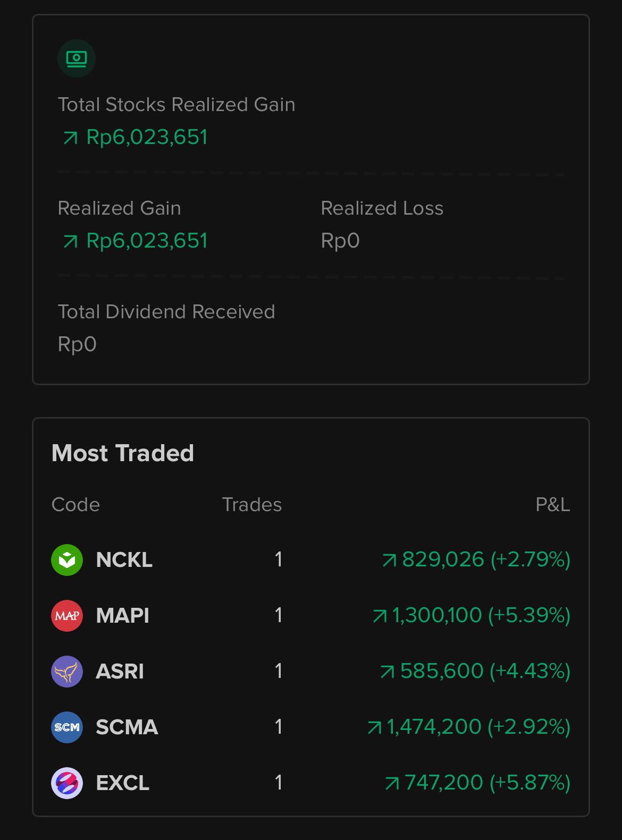Open the SCMA stock logo

point(67,727)
